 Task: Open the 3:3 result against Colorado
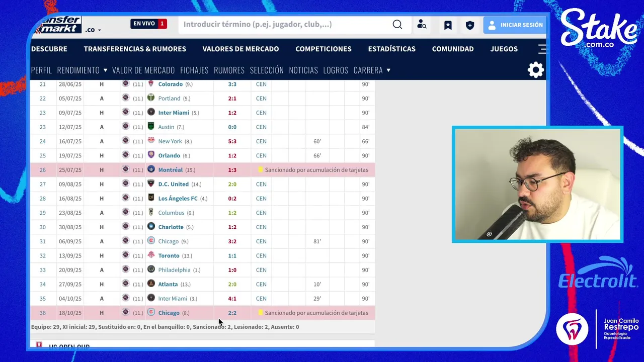tap(232, 84)
